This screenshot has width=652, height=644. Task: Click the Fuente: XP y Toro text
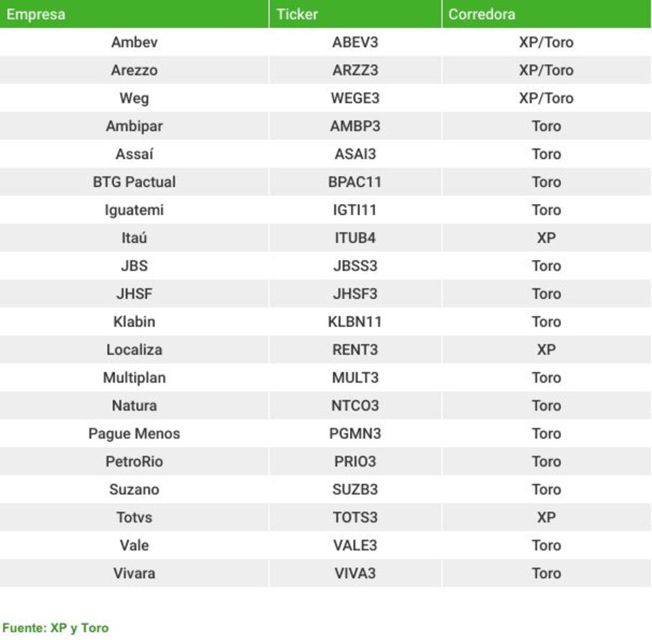pos(55,628)
